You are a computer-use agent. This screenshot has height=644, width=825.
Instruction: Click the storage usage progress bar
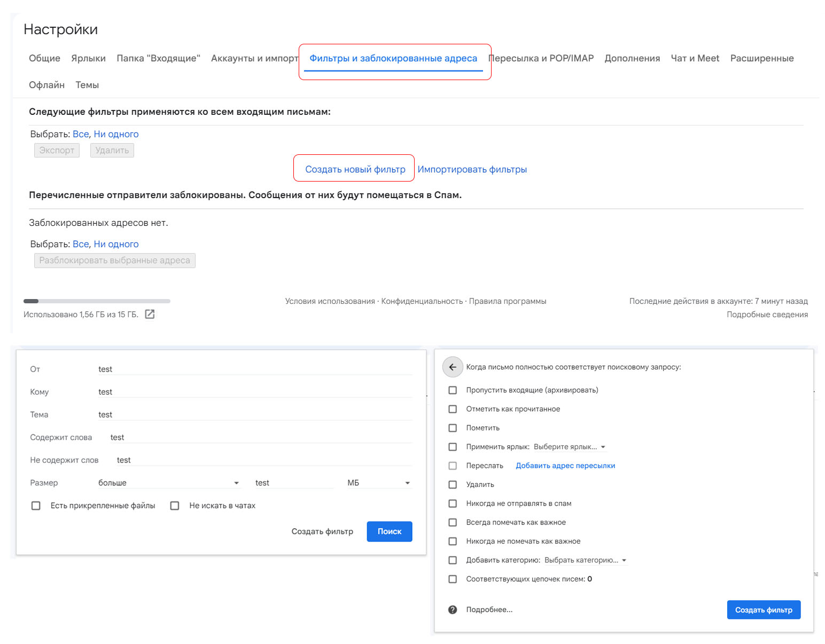[x=97, y=301]
